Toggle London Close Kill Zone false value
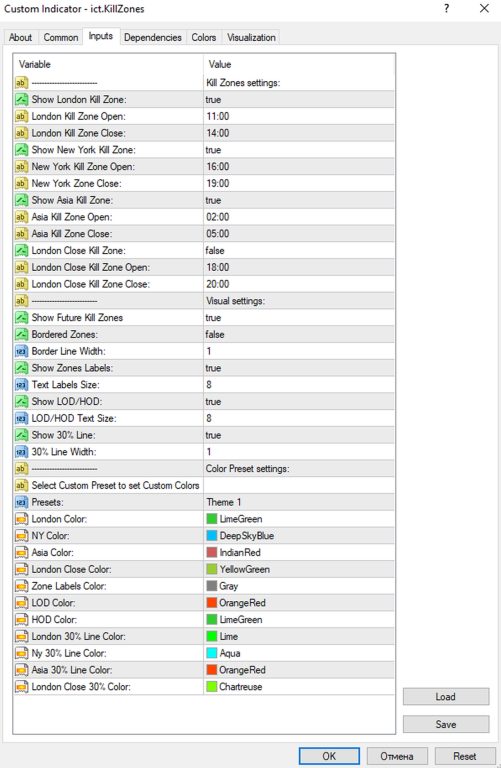This screenshot has height=768, width=501. pos(299,250)
